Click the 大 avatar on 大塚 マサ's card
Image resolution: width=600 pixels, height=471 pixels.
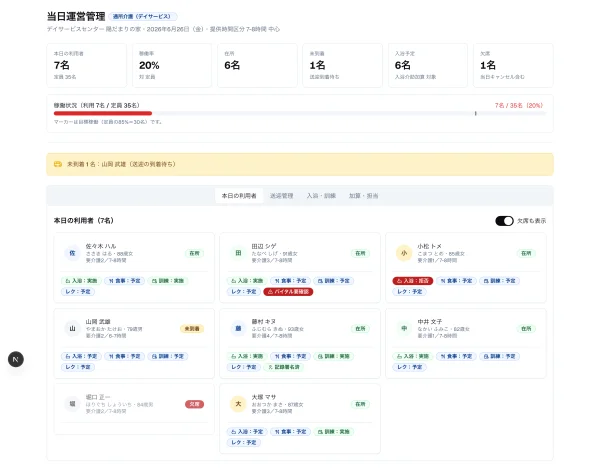[238, 404]
